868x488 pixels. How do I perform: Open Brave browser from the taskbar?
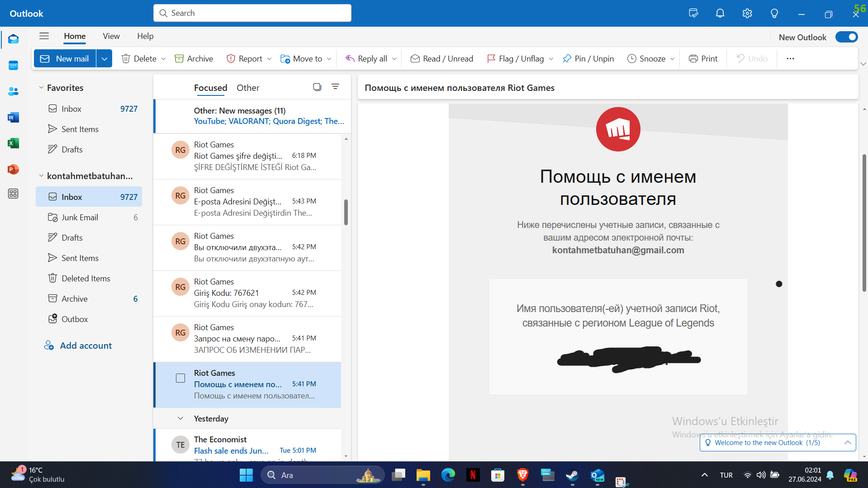(522, 475)
